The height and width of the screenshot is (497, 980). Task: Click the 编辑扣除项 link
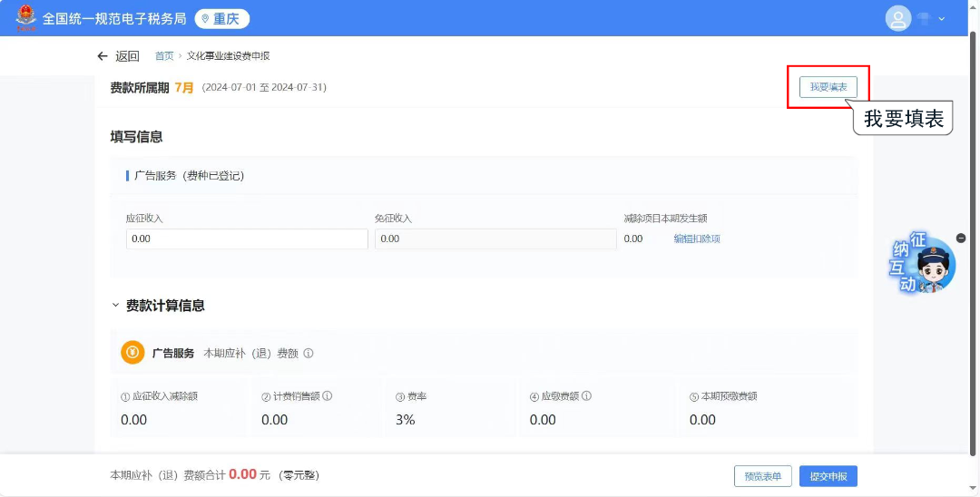tap(697, 239)
